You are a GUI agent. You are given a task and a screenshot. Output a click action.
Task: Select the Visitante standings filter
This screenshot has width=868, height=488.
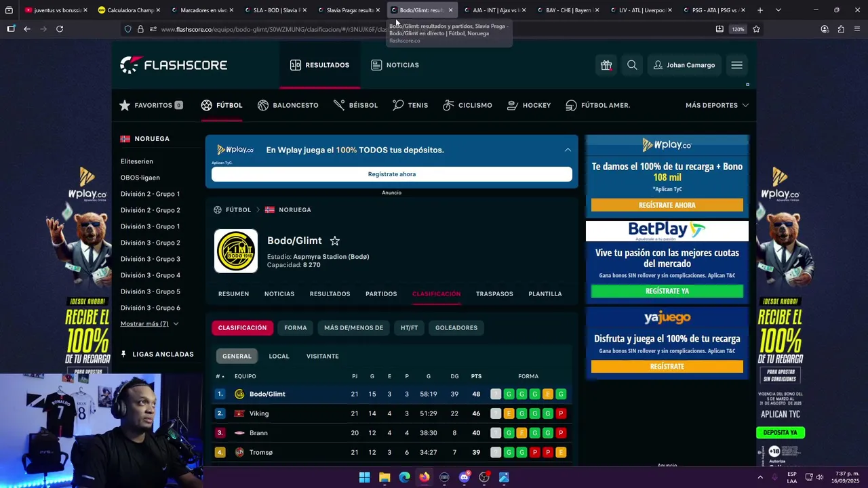322,356
